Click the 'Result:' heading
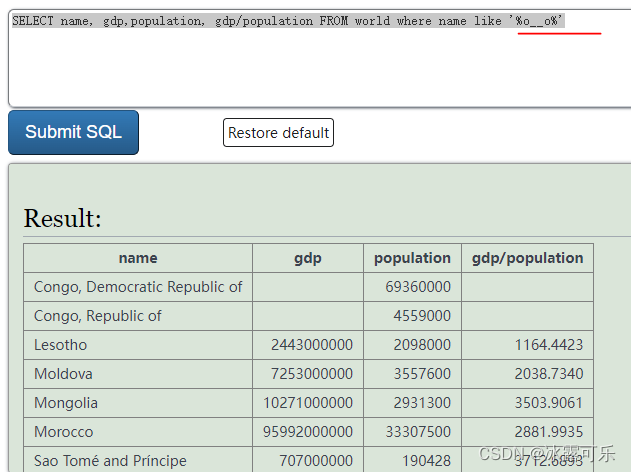 coord(62,218)
